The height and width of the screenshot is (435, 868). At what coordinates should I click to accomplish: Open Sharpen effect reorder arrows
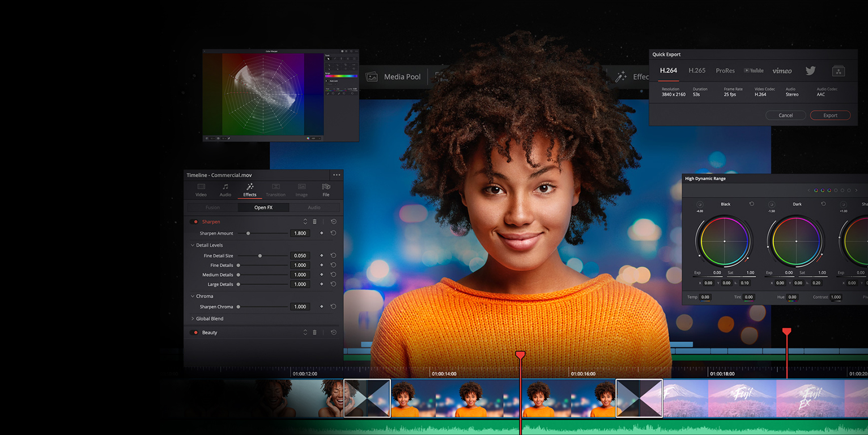305,221
